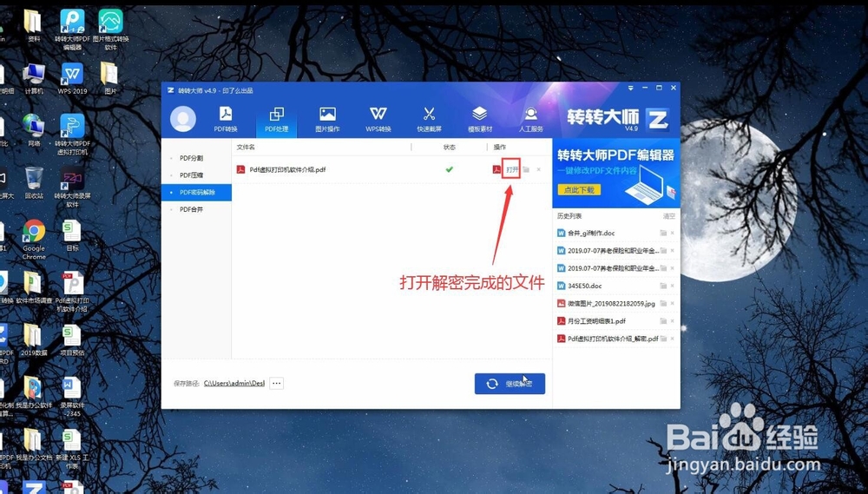Open 人工服务 customer support
This screenshot has width=868, height=494.
530,119
